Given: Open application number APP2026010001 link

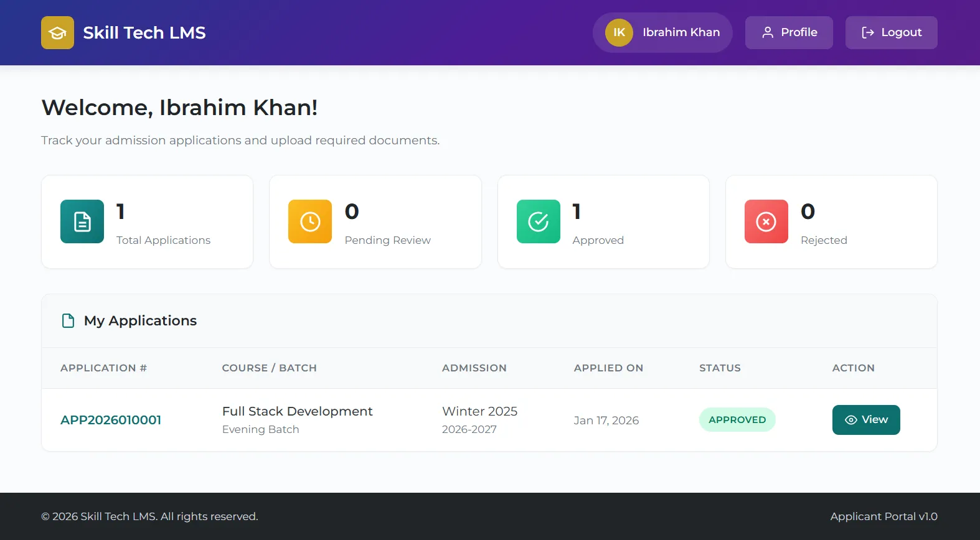Looking at the screenshot, I should tap(111, 420).
